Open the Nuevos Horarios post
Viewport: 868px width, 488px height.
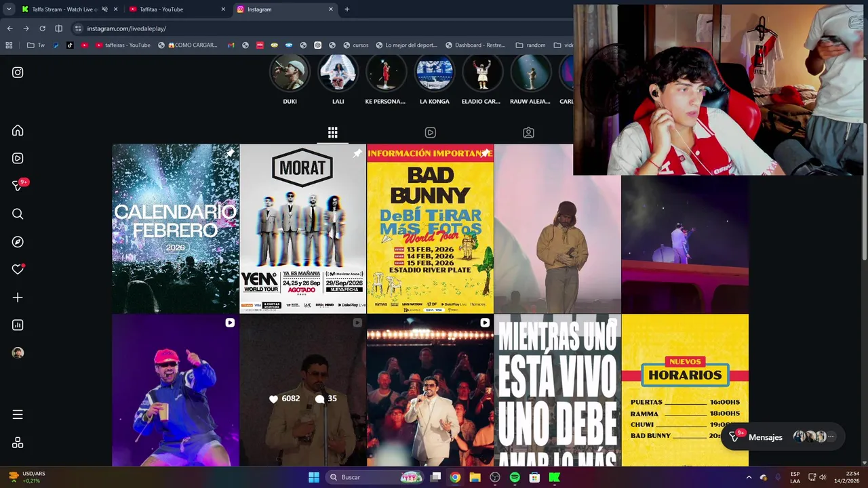(685, 390)
